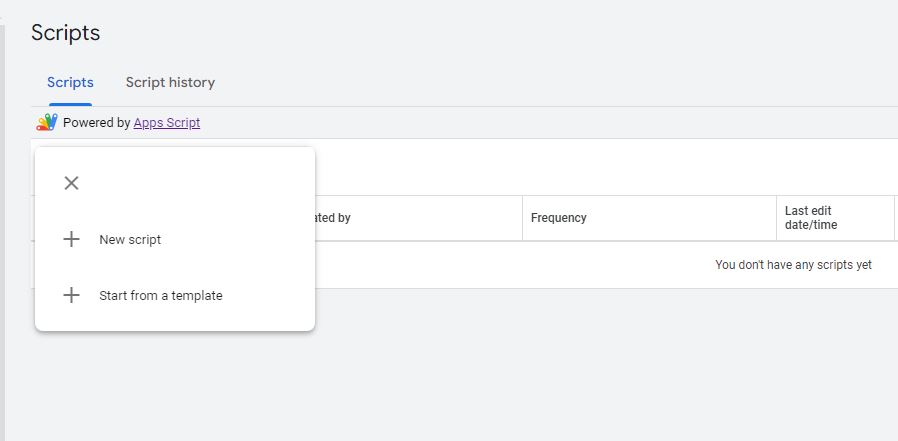Open the Script history tab
Image resolution: width=898 pixels, height=441 pixels.
[x=170, y=82]
